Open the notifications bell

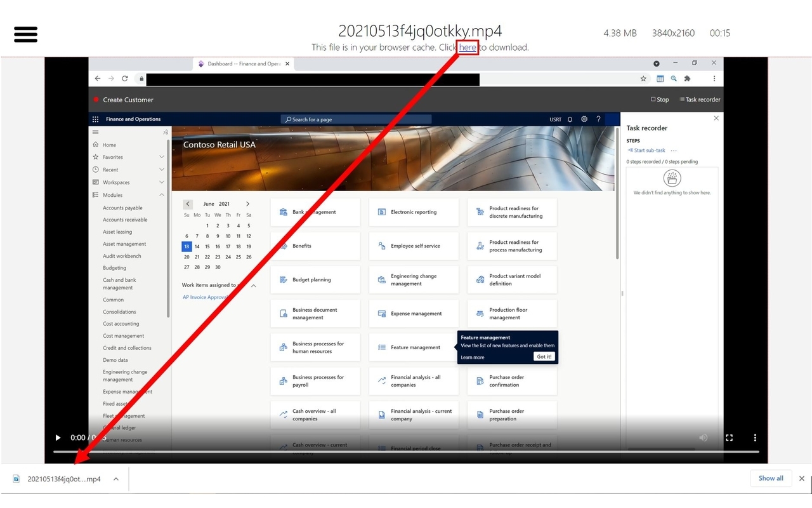pyautogui.click(x=570, y=119)
